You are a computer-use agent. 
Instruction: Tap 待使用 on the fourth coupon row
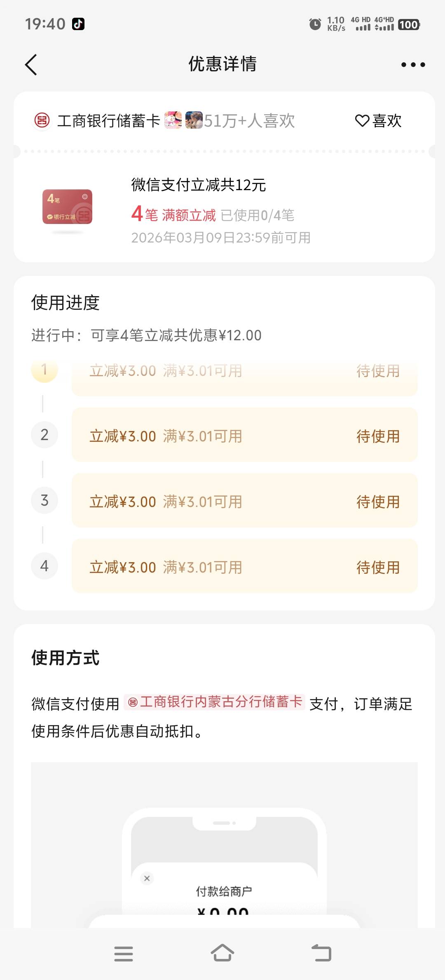378,568
